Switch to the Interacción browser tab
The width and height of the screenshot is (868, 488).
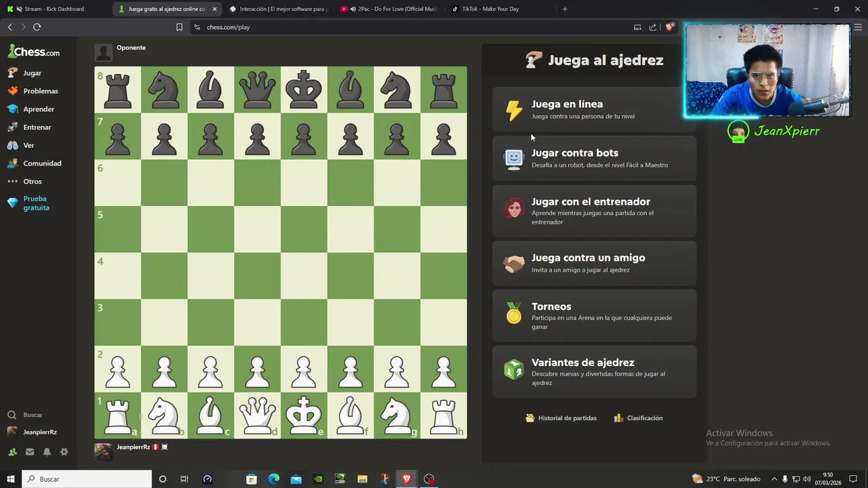(x=280, y=9)
